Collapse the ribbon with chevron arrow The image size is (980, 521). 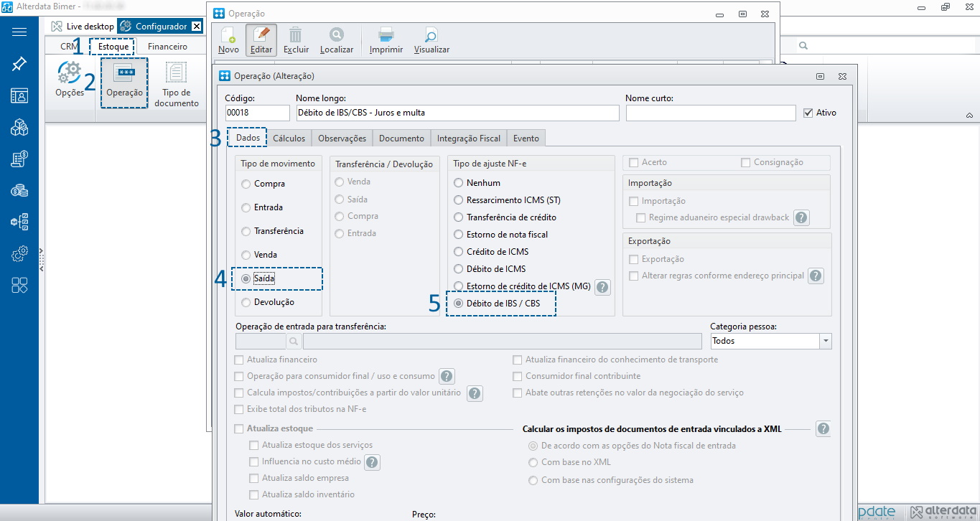pyautogui.click(x=969, y=116)
